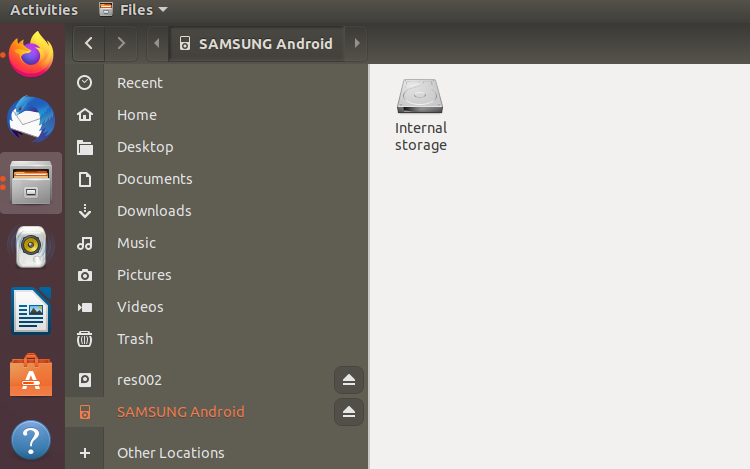Image resolution: width=750 pixels, height=469 pixels.
Task: Open Downloads folder in sidebar
Action: (153, 211)
